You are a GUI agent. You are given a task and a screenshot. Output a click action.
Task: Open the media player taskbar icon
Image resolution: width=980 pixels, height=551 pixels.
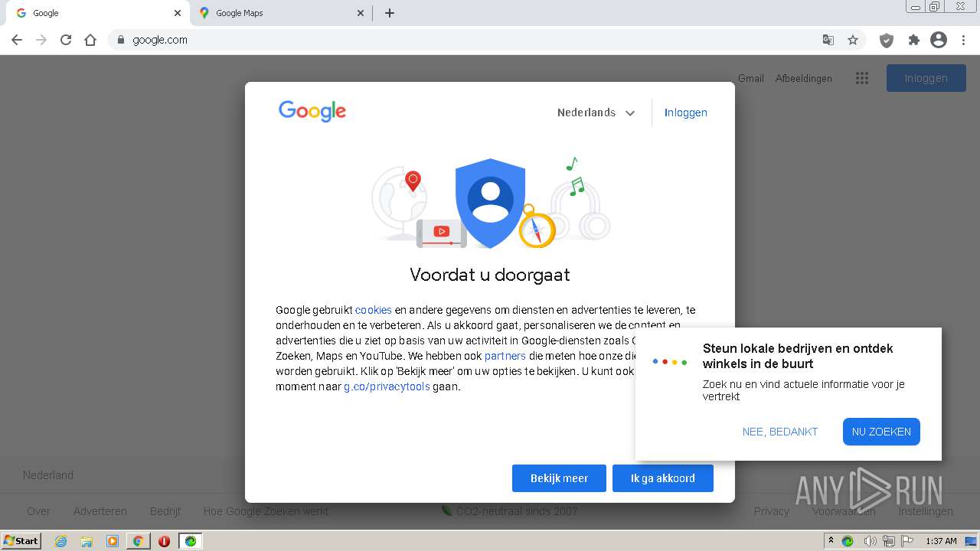point(113,541)
